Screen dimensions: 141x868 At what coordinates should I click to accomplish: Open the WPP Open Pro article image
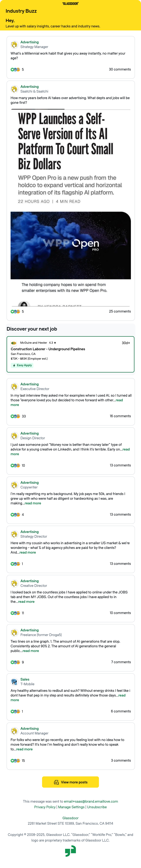[x=71, y=245]
